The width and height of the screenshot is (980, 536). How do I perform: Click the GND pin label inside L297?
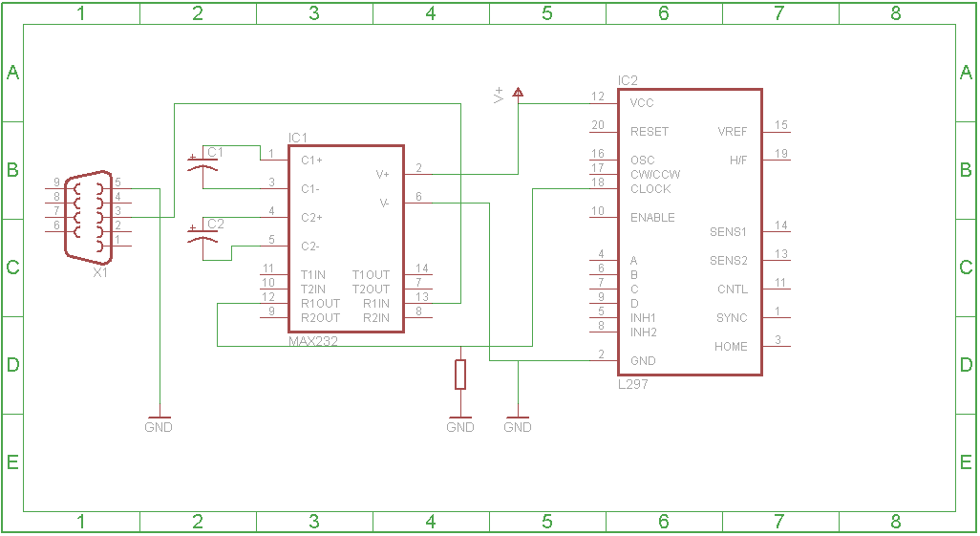[643, 361]
